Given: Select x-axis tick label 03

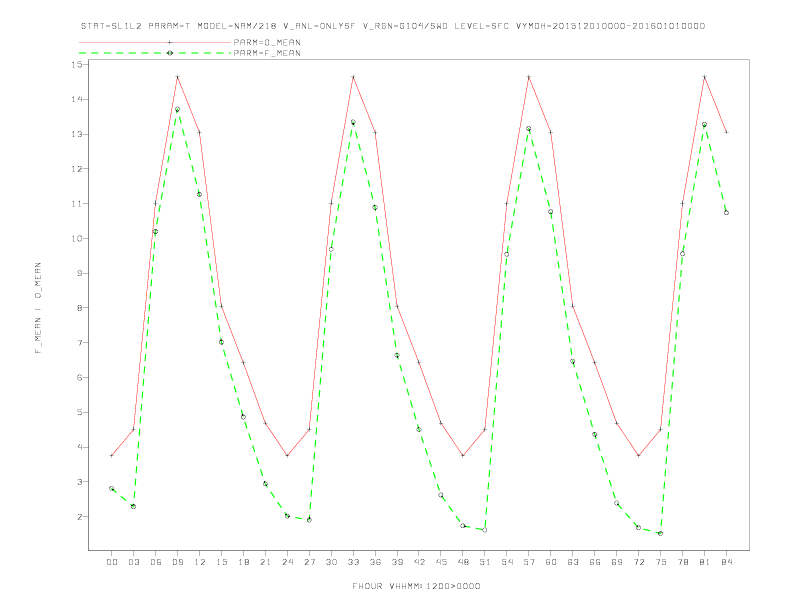Looking at the screenshot, I should click(x=133, y=562).
